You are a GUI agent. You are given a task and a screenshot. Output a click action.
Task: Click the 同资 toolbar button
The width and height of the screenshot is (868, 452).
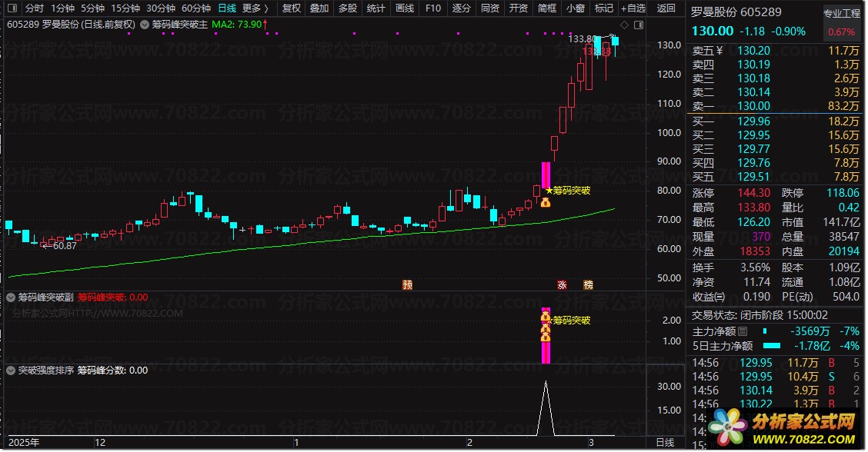click(490, 8)
